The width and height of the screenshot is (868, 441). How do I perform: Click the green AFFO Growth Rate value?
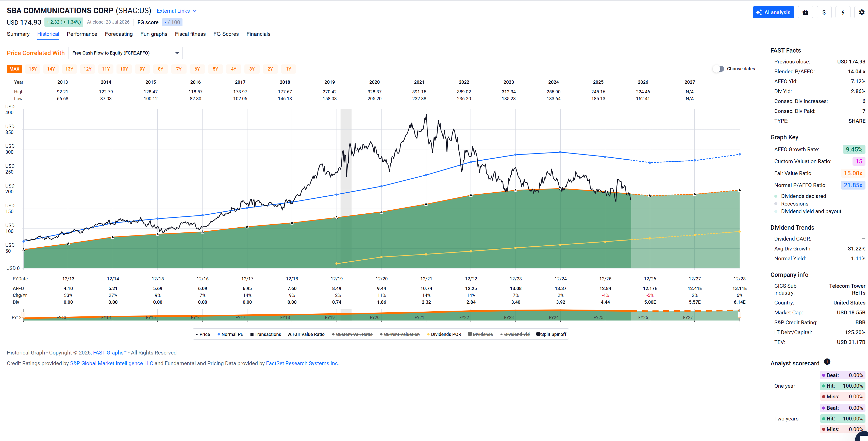(x=854, y=149)
